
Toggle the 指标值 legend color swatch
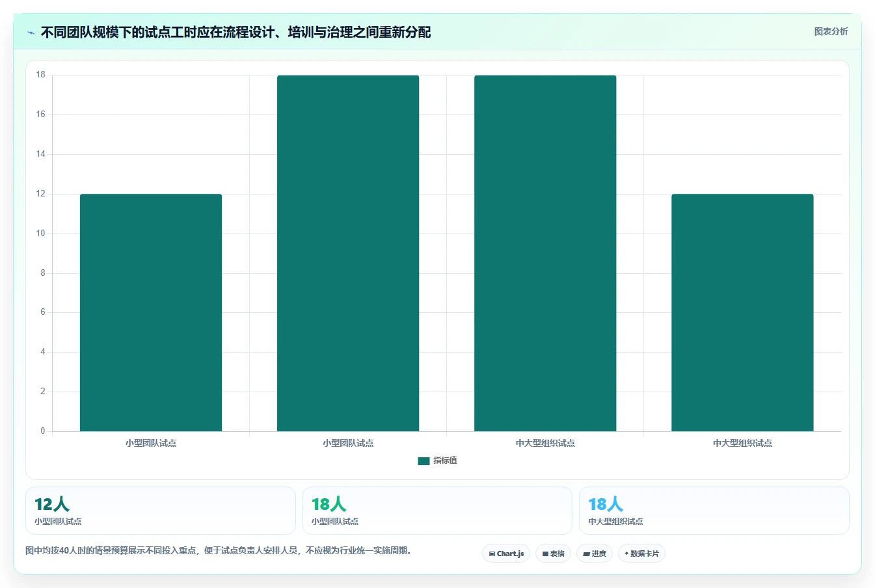click(x=424, y=461)
